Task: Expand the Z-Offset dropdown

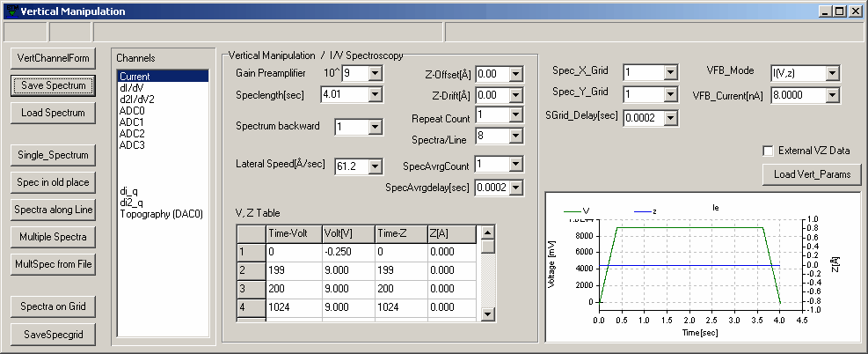Action: tap(516, 74)
